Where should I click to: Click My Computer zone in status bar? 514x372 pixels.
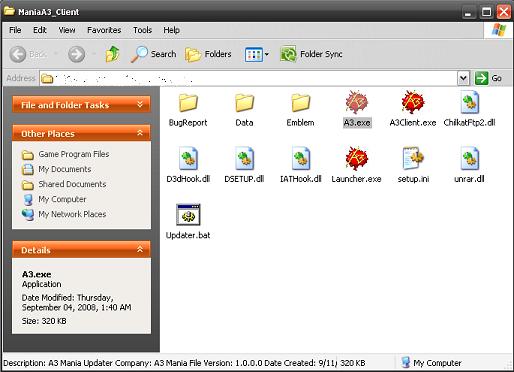[x=431, y=363]
